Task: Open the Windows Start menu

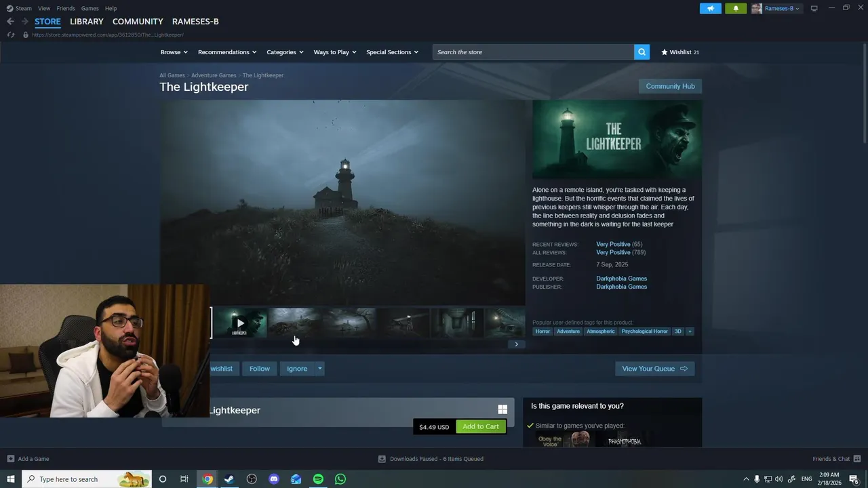Action: click(x=11, y=479)
